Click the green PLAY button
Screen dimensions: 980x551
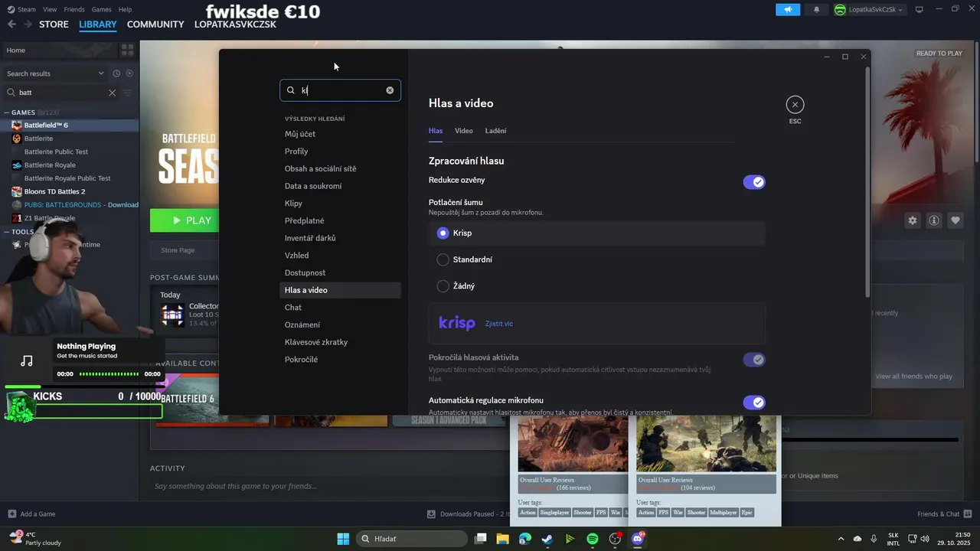coord(185,220)
